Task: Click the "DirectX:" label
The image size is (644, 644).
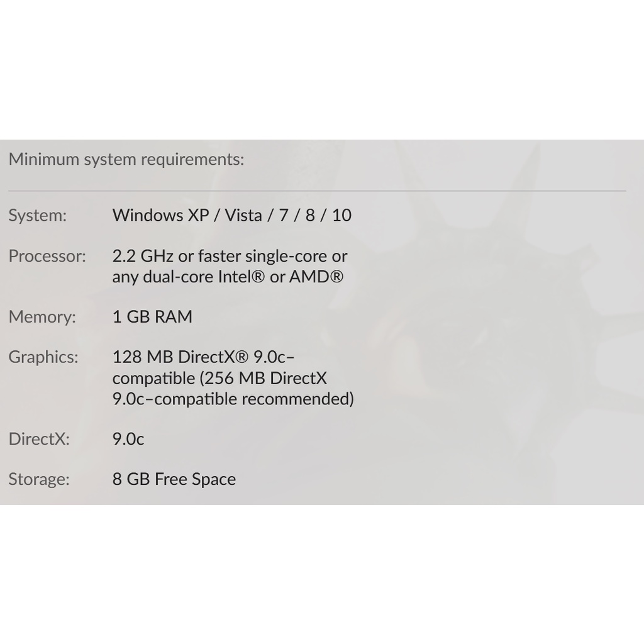Action: pos(38,439)
